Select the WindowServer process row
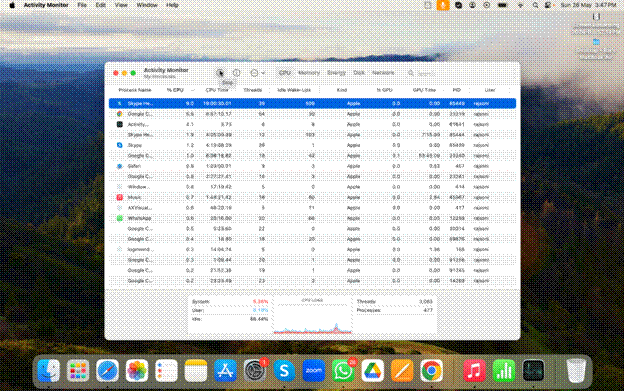Viewport: 624px width, 391px height. tap(312, 187)
